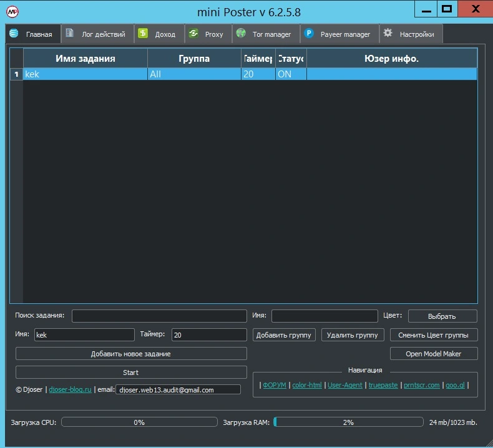Click Добавить группу button
This screenshot has width=493, height=448.
(284, 335)
